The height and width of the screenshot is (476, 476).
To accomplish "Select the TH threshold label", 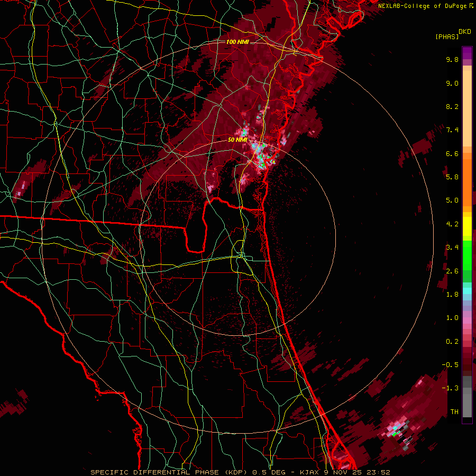I will pyautogui.click(x=454, y=412).
